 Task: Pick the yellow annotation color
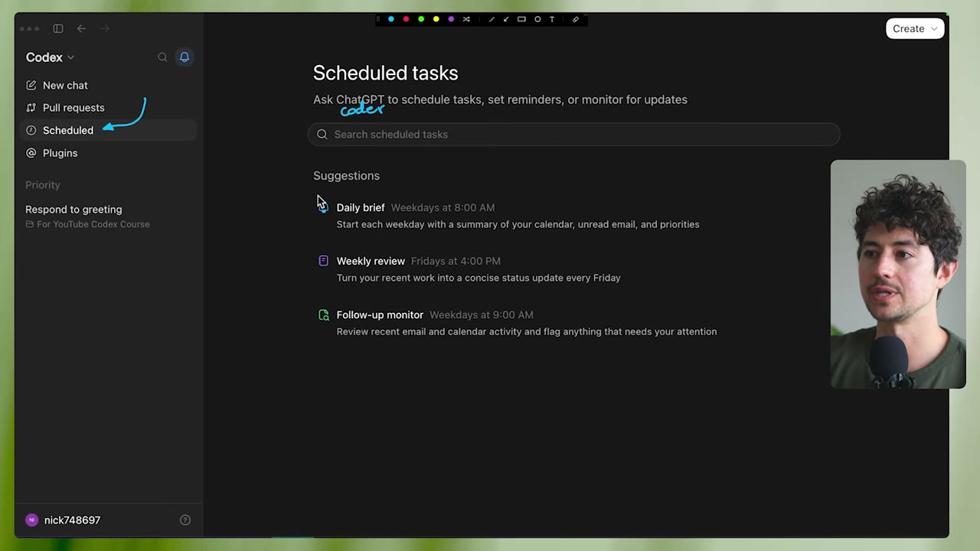436,19
